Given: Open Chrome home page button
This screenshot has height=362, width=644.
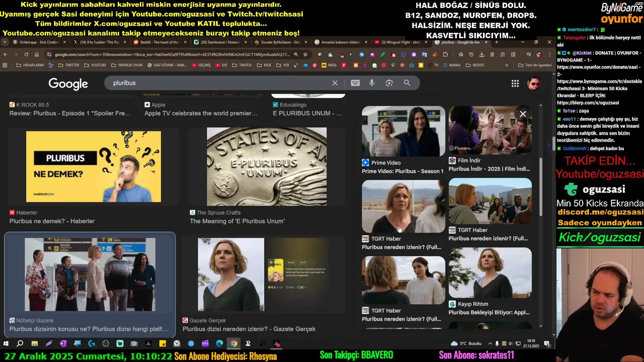Looking at the screenshot, I should (x=37, y=54).
